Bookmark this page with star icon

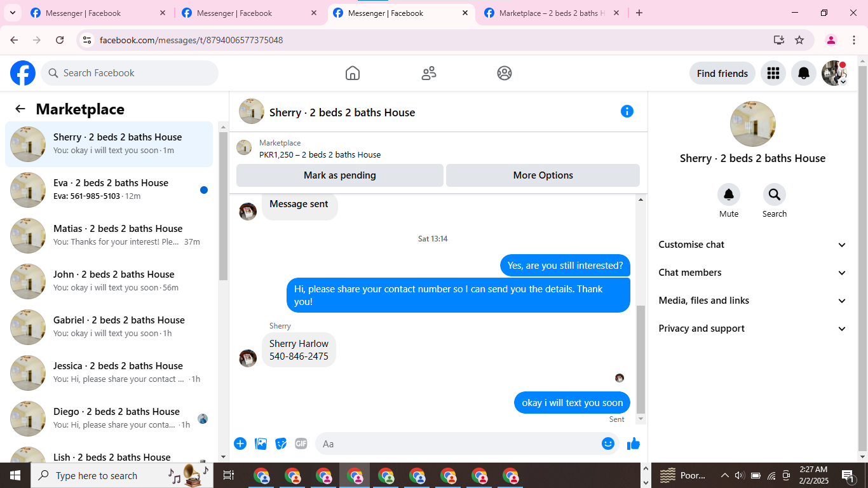pos(799,40)
